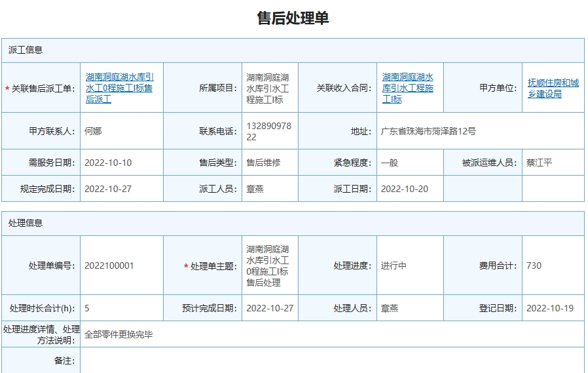Click the 规定完成日期 value 2022-10-27
Image resolution: width=588 pixels, height=373 pixels.
pos(108,189)
